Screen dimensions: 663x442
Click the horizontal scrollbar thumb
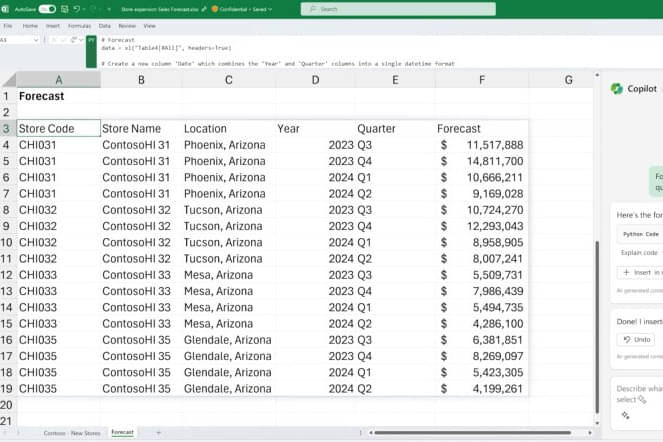click(x=472, y=433)
